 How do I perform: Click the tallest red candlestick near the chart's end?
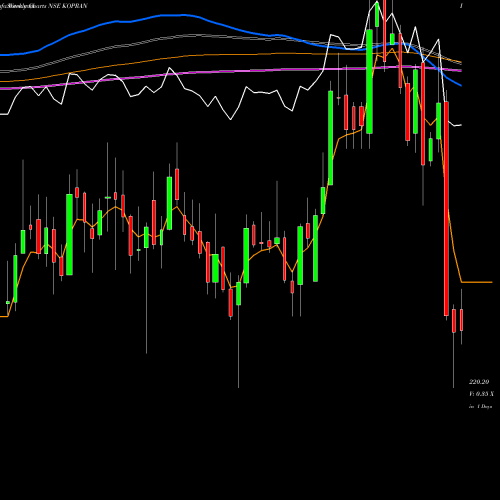coord(446,209)
